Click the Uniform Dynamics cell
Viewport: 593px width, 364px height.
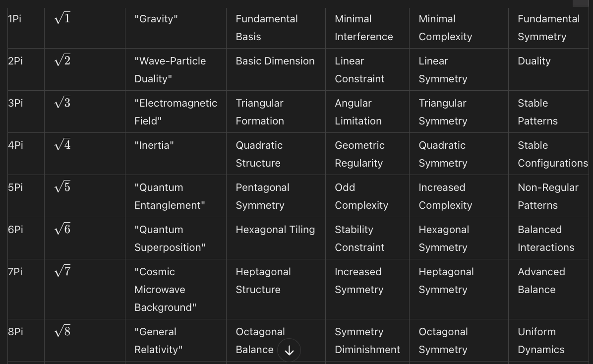pyautogui.click(x=541, y=341)
